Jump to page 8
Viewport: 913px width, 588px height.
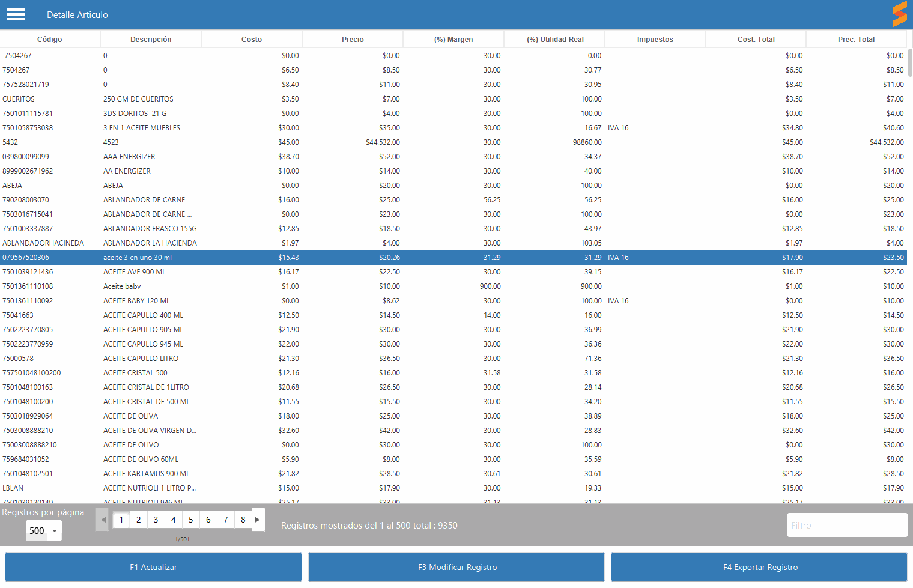(x=243, y=520)
